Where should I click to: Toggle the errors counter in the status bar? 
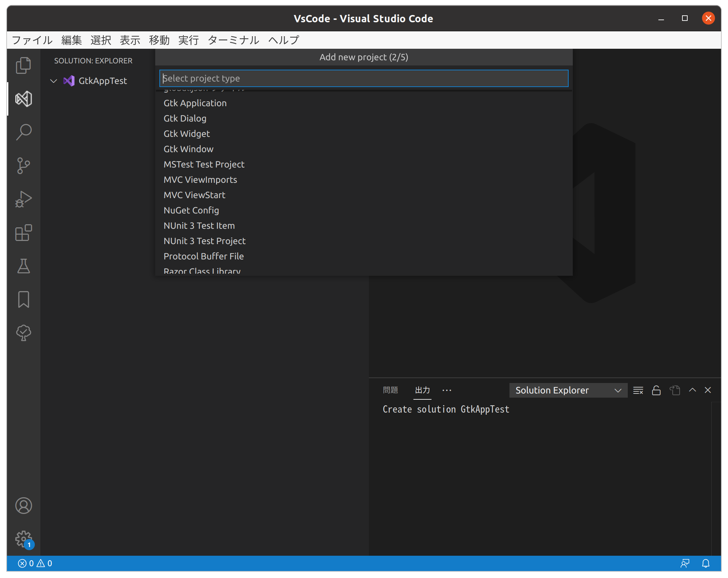(26, 563)
